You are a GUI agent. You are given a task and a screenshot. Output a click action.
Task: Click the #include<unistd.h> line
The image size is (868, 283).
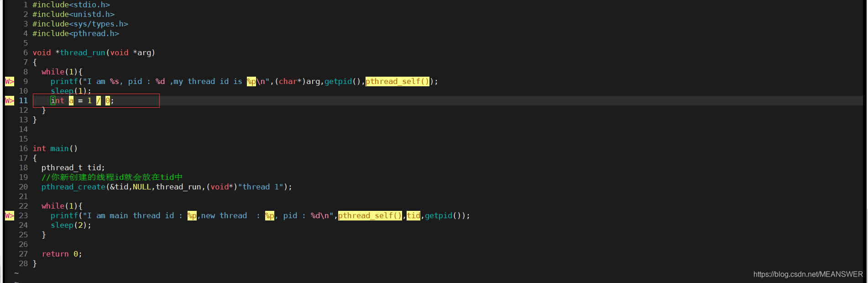(73, 14)
